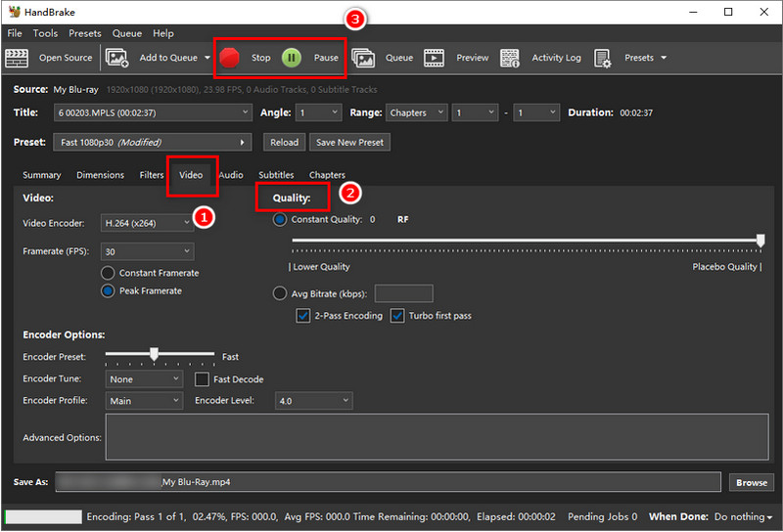Screen dimensions: 783x532
Task: Select Peak Framerate radio button
Action: point(108,291)
